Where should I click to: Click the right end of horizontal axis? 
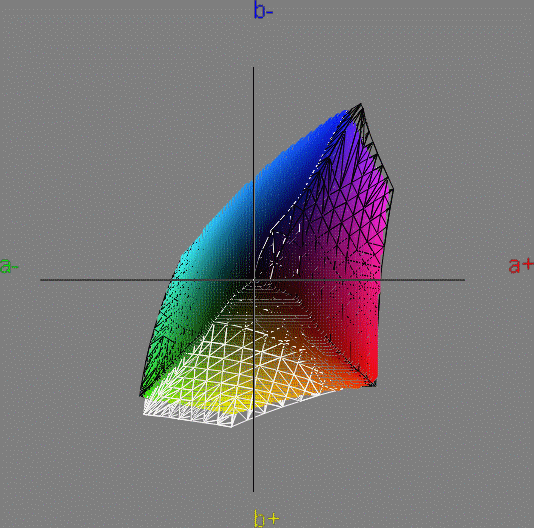[x=464, y=280]
